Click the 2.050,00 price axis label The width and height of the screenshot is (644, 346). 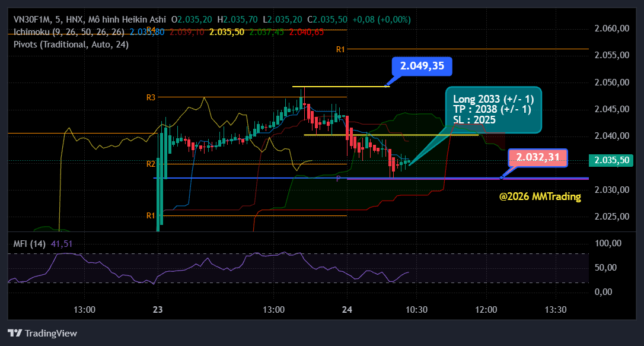pos(611,82)
